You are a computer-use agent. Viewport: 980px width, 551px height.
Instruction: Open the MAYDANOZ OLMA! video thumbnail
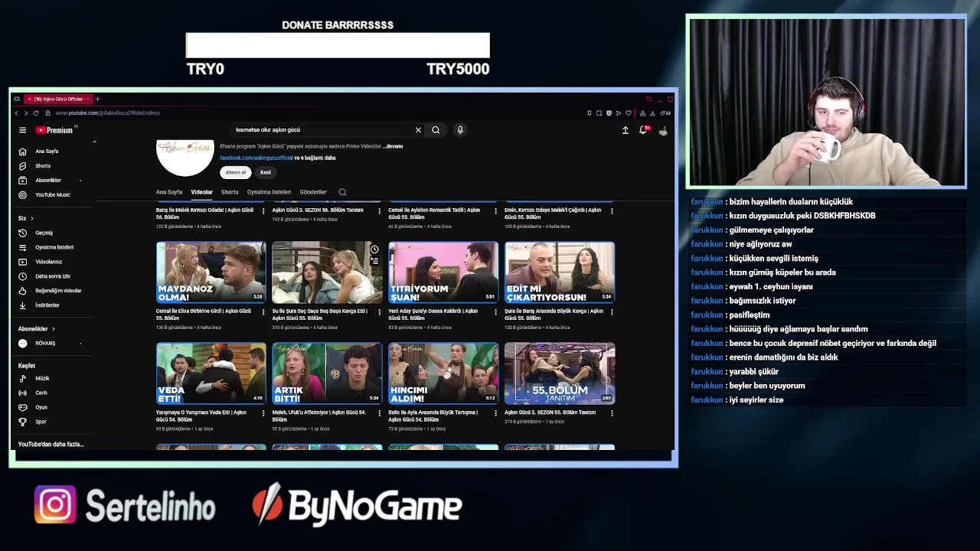point(211,272)
